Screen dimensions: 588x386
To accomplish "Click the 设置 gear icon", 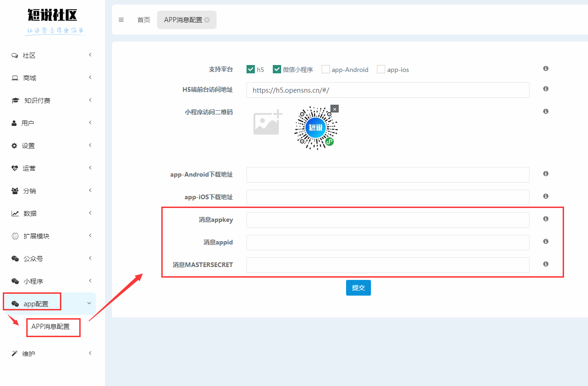I will [14, 146].
